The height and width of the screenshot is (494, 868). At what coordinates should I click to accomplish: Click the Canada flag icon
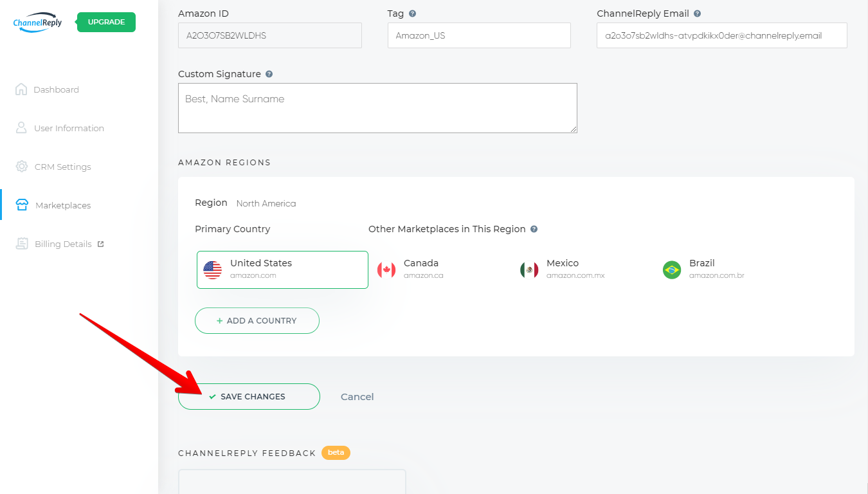pyautogui.click(x=386, y=270)
